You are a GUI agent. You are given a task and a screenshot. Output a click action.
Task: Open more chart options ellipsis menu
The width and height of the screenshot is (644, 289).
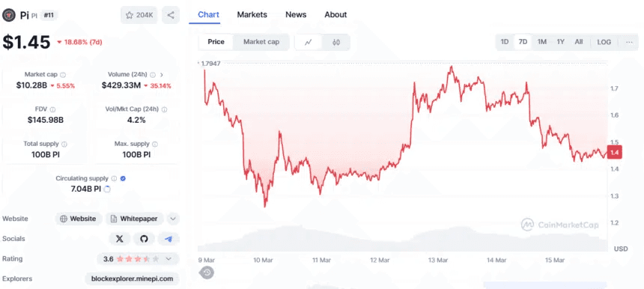point(629,42)
